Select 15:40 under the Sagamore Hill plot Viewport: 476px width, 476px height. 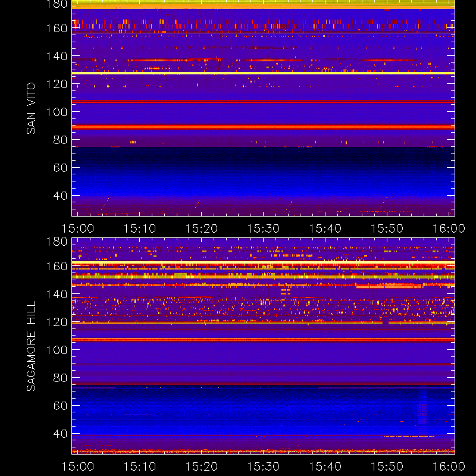325,466
